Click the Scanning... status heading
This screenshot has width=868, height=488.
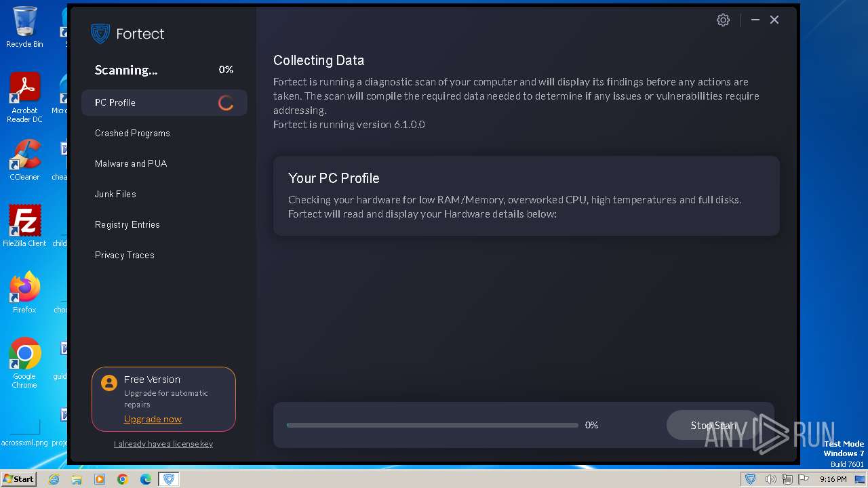(126, 70)
